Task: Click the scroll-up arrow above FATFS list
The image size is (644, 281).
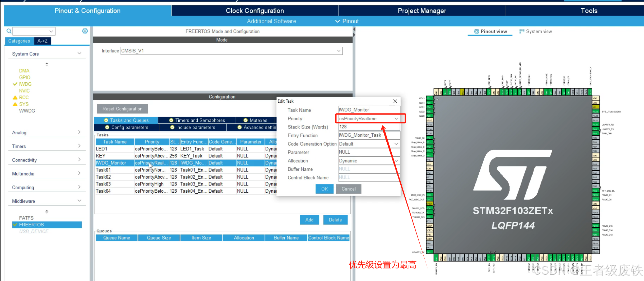Action: [47, 212]
